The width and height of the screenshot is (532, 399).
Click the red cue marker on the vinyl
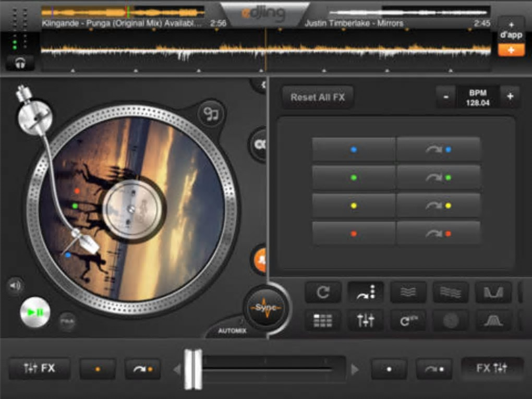click(77, 191)
